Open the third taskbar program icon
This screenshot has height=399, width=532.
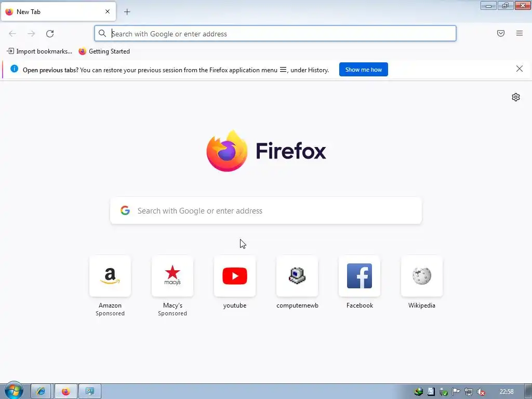[90, 392]
